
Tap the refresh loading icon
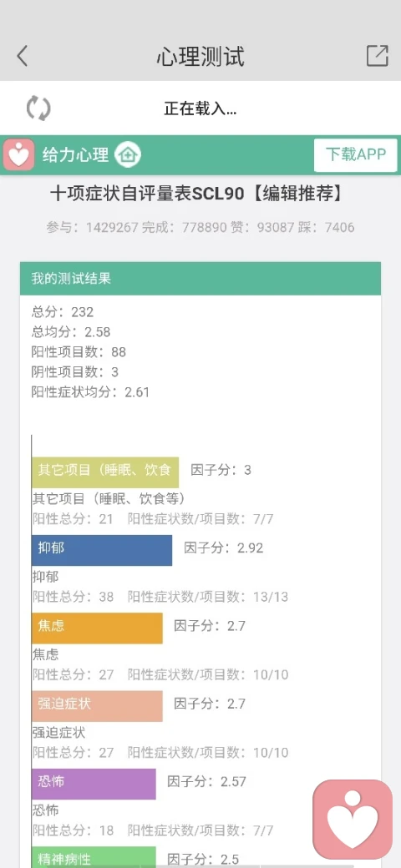[38, 108]
